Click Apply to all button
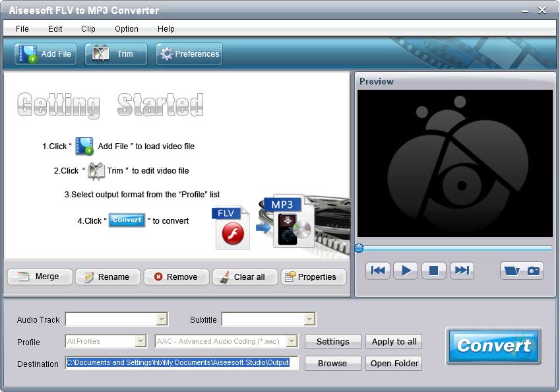 click(x=394, y=342)
